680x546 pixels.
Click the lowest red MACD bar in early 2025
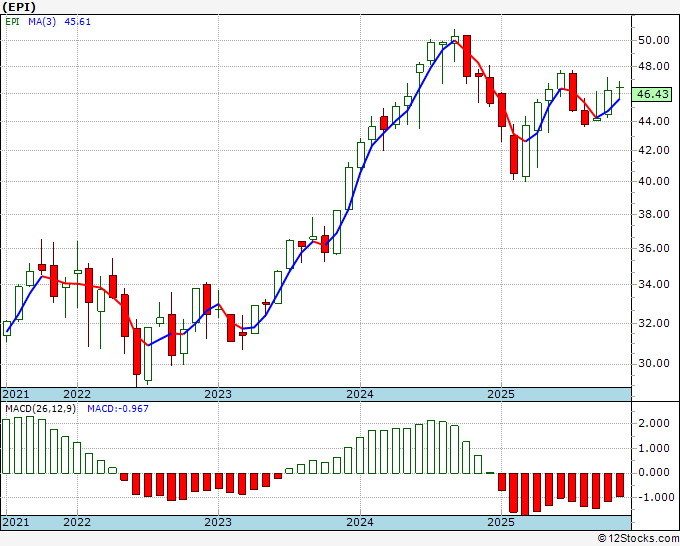(x=526, y=494)
